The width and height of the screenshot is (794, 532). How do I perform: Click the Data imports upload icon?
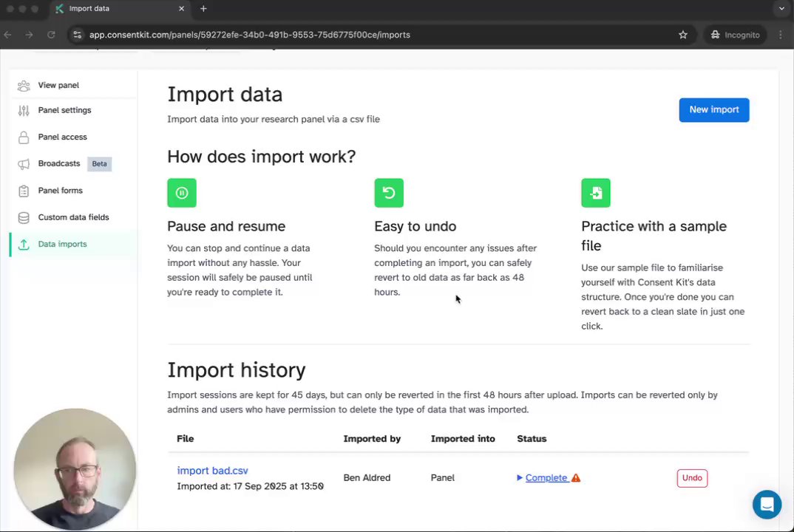[x=24, y=245]
